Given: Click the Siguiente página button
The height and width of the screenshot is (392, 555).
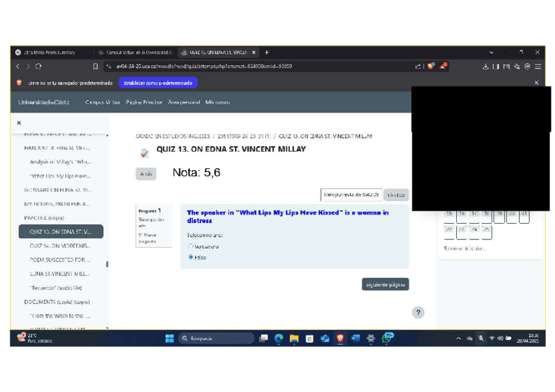Looking at the screenshot, I should click(385, 284).
